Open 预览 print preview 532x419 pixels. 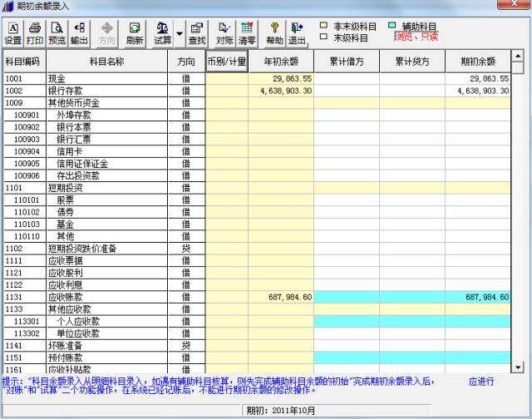pyautogui.click(x=57, y=33)
